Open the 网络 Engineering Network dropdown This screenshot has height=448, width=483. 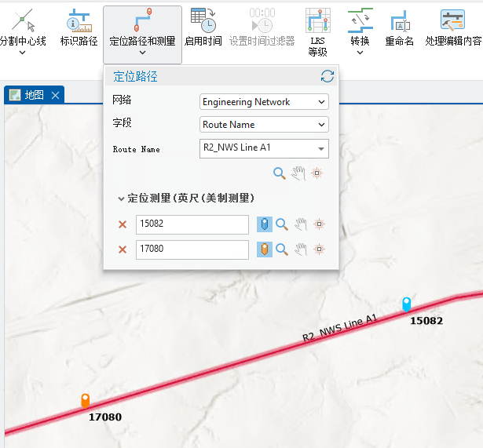pos(264,102)
